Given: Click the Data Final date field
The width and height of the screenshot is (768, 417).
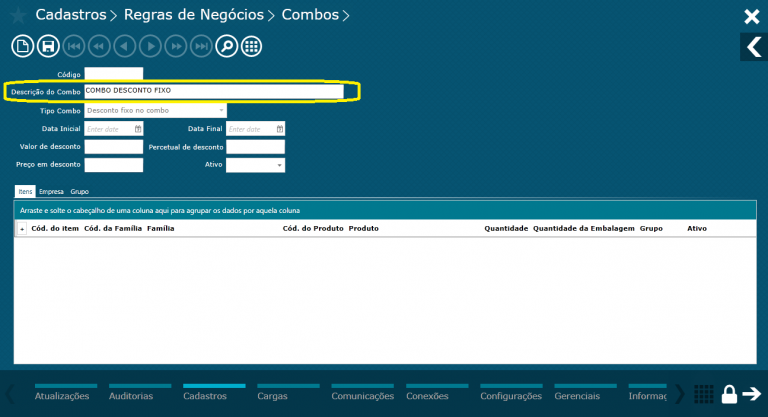Looking at the screenshot, I should tap(255, 129).
